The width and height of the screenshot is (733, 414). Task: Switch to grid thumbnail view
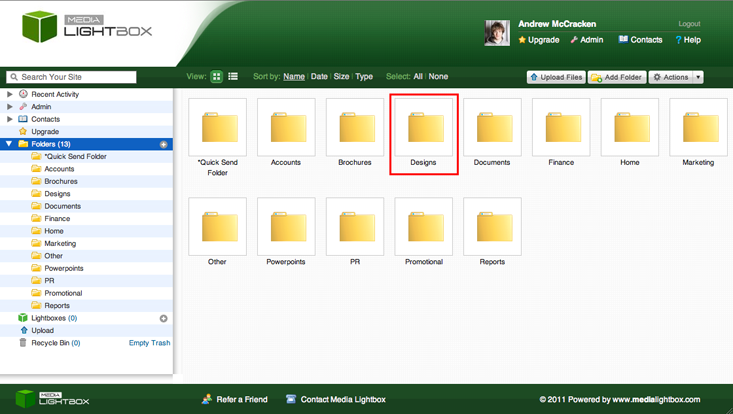[216, 77]
